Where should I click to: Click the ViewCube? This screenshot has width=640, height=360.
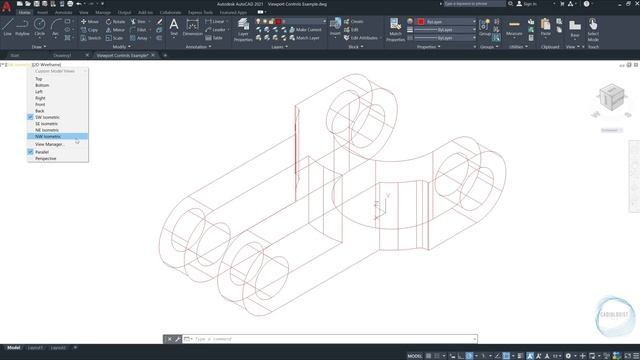tap(611, 98)
